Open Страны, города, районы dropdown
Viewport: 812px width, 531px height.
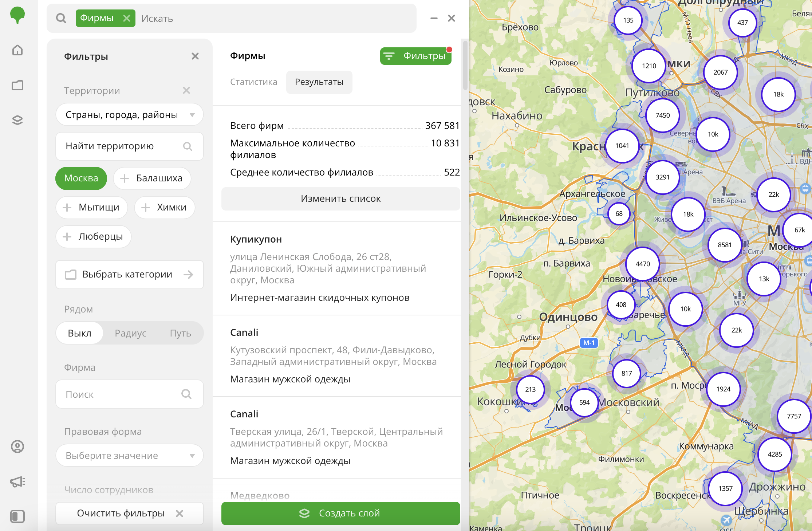click(x=130, y=115)
